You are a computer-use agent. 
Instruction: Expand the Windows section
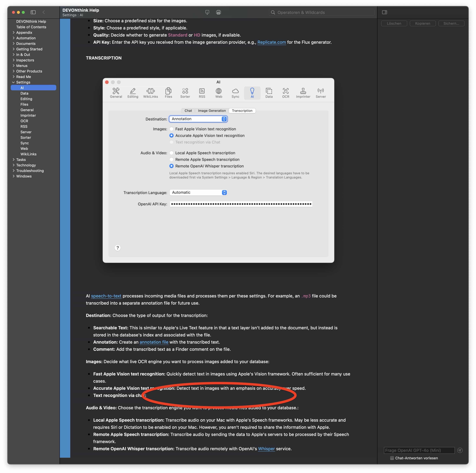click(14, 176)
